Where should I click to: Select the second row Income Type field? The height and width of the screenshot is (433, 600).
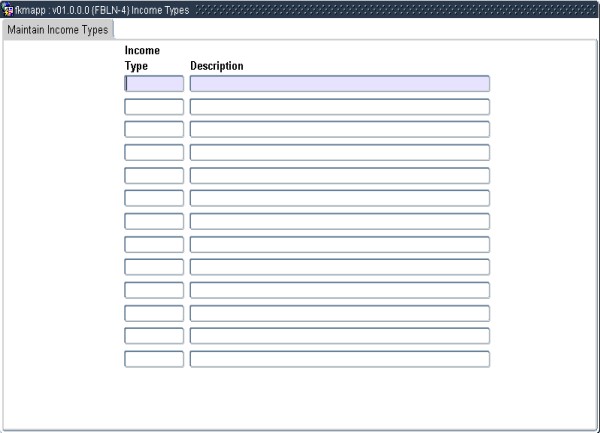(x=154, y=107)
